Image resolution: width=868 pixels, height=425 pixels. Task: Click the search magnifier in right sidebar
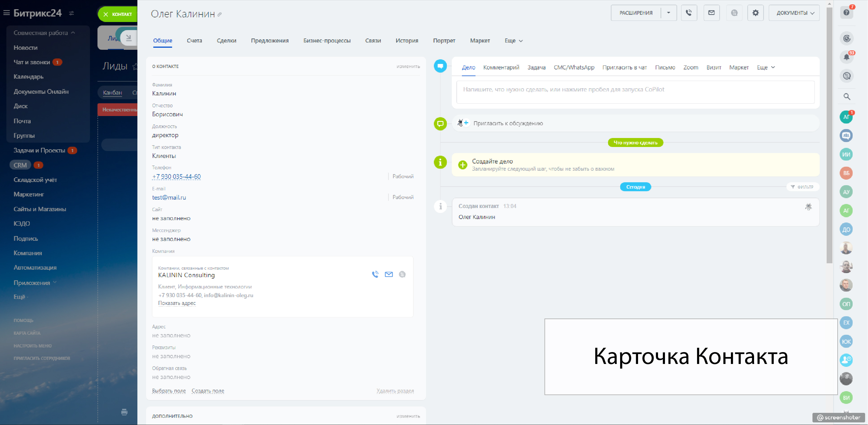point(846,97)
